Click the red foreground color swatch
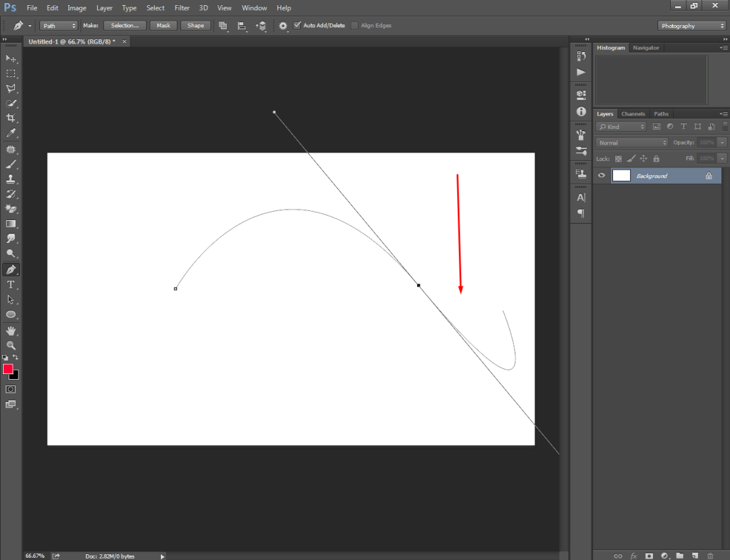Viewport: 730px width, 560px height. point(9,369)
